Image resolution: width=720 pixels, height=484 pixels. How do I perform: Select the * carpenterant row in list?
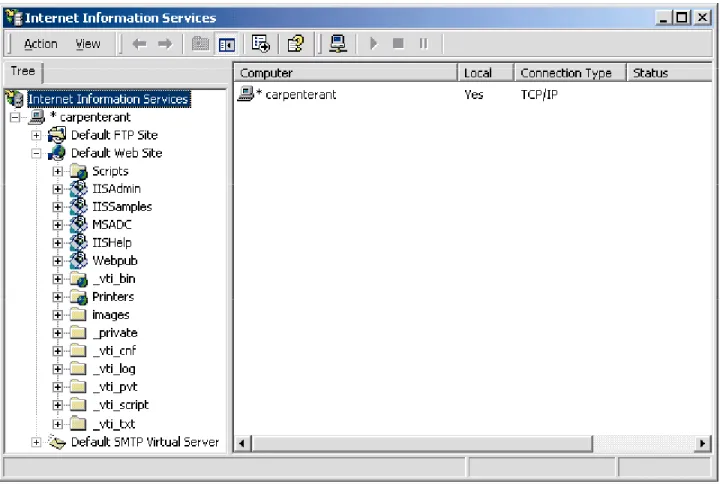tap(473, 94)
